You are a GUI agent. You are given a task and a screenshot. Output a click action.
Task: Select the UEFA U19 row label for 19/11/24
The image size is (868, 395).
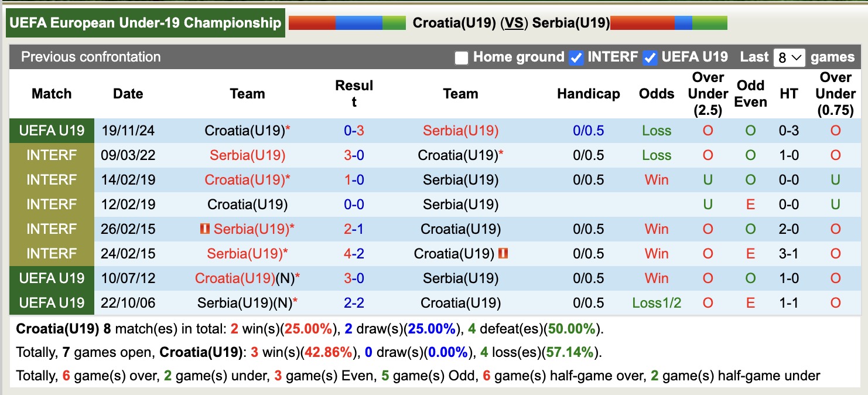51,131
